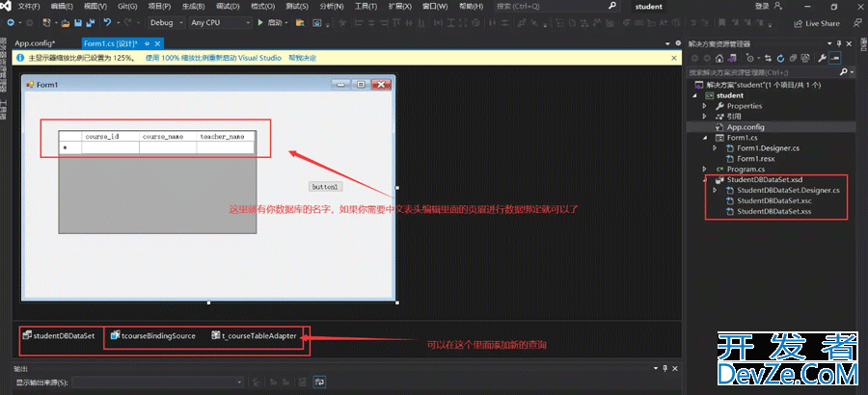
Task: Click the search magnifier in title bar
Action: click(611, 6)
